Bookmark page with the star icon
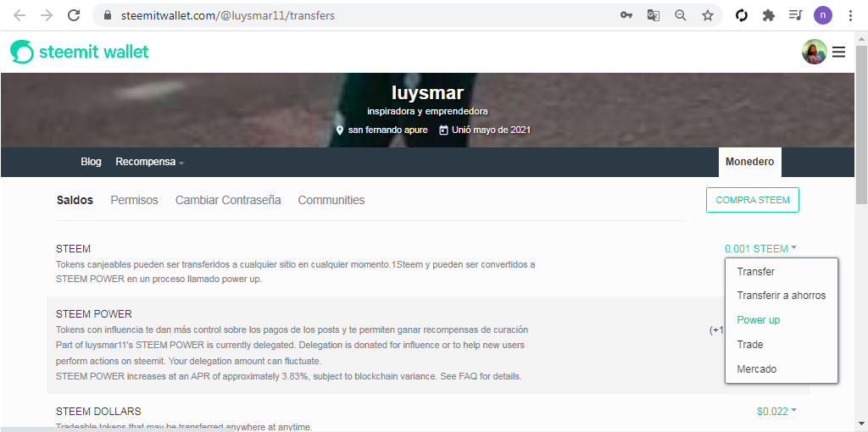 (708, 15)
